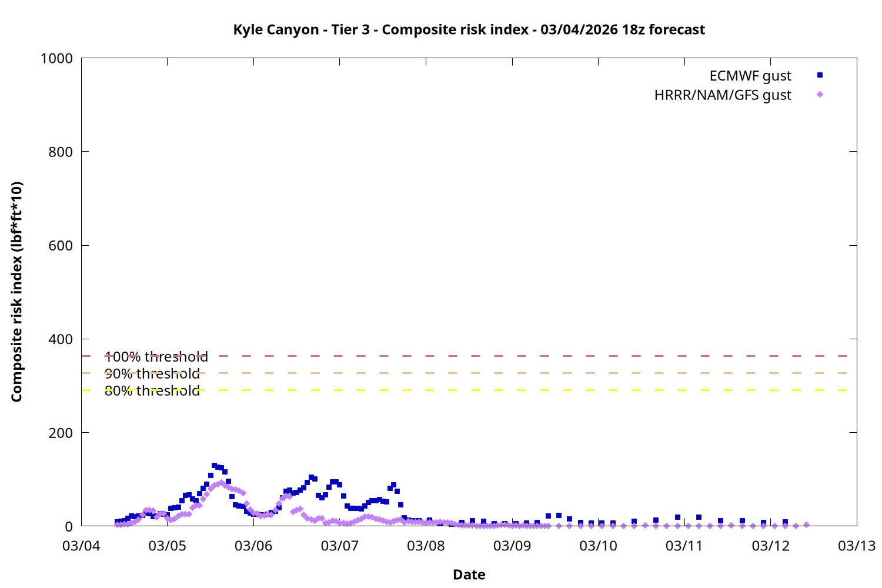The height and width of the screenshot is (588, 882).
Task: Click the chart title Kyle Canyon Tier 3
Action: pos(469,29)
